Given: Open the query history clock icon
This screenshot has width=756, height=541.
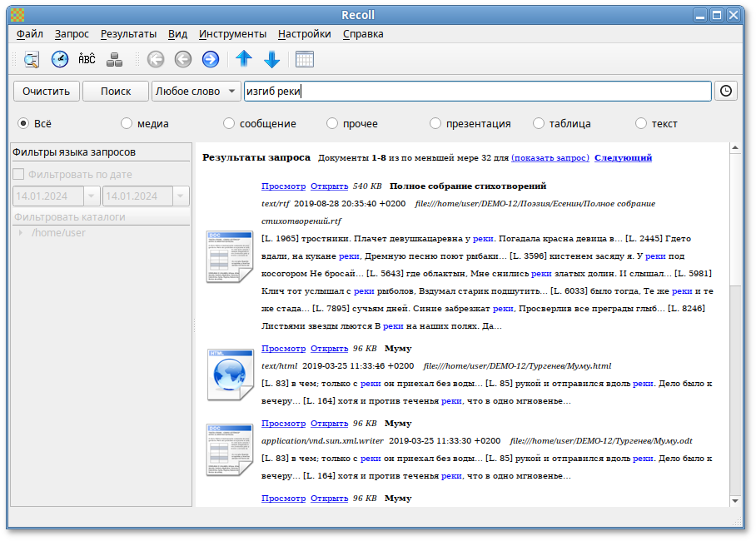Looking at the screenshot, I should (x=724, y=91).
